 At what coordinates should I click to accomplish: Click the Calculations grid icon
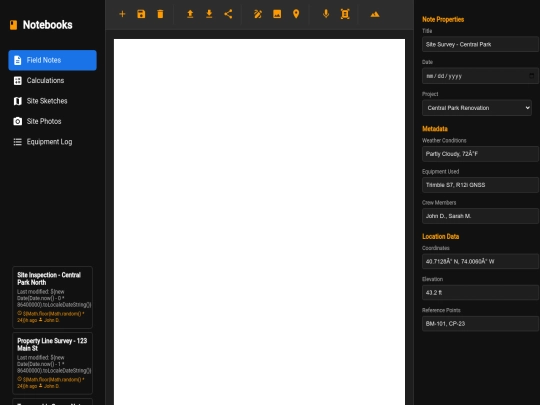click(x=18, y=81)
